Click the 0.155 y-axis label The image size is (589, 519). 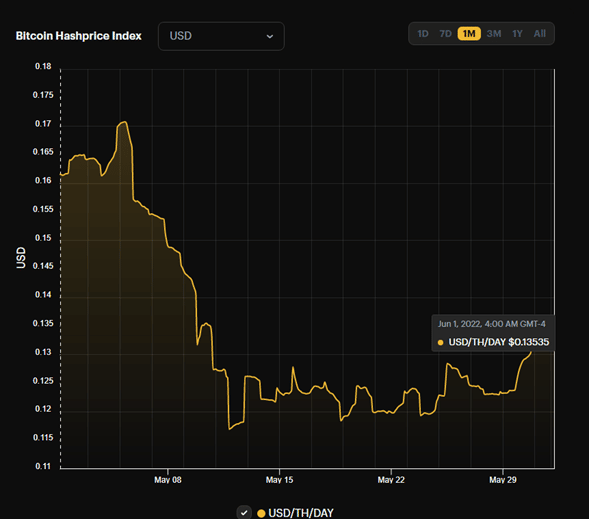click(x=43, y=209)
